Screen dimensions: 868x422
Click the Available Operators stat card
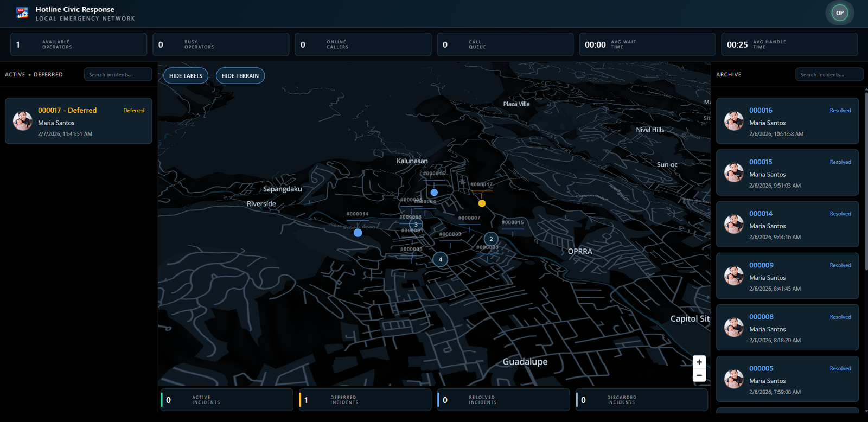pyautogui.click(x=79, y=44)
